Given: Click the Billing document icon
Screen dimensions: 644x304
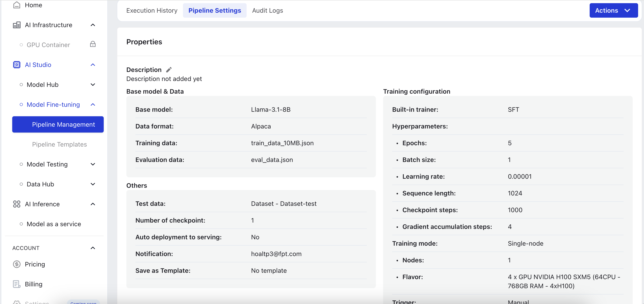Looking at the screenshot, I should pos(17,284).
